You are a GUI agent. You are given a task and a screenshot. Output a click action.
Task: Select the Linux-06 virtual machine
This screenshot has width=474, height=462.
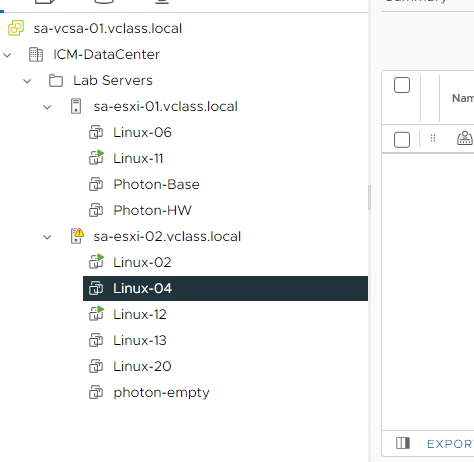tap(142, 132)
